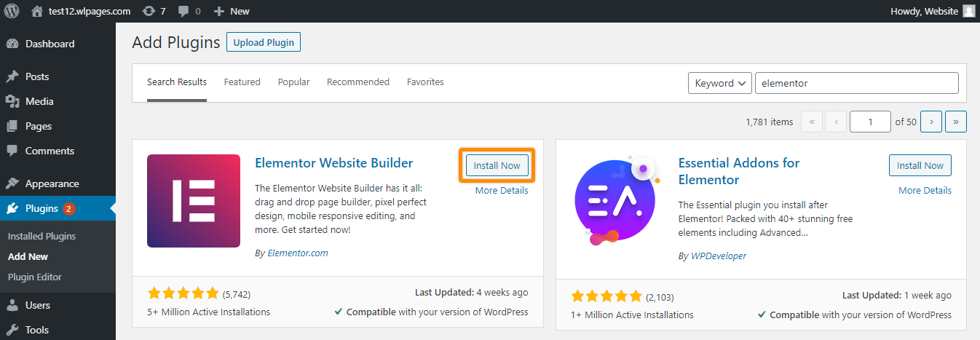Click the Elementor star rating
The width and height of the screenshot is (980, 340).
click(x=183, y=293)
